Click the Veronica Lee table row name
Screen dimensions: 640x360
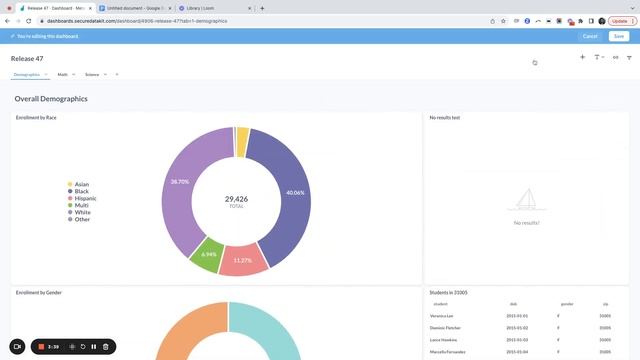[441, 316]
